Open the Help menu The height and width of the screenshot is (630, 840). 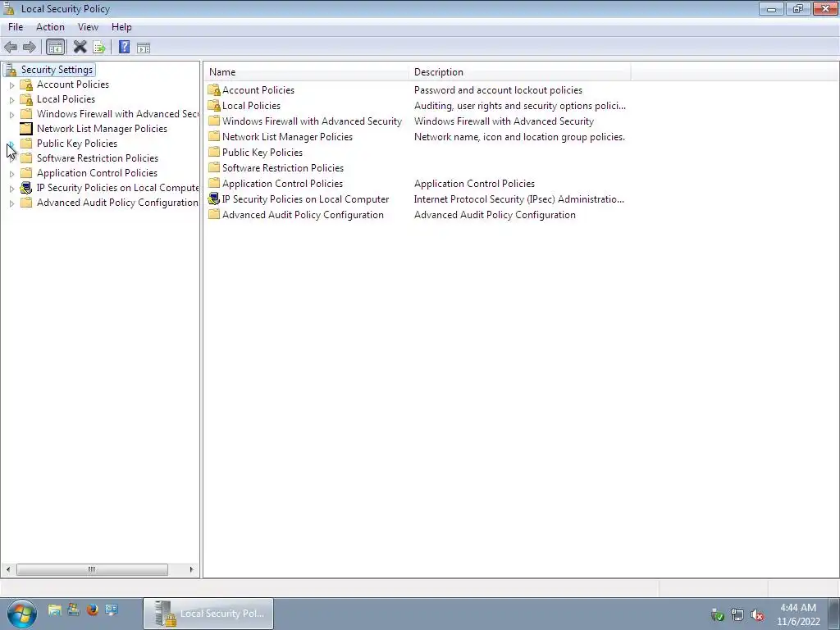(x=121, y=27)
